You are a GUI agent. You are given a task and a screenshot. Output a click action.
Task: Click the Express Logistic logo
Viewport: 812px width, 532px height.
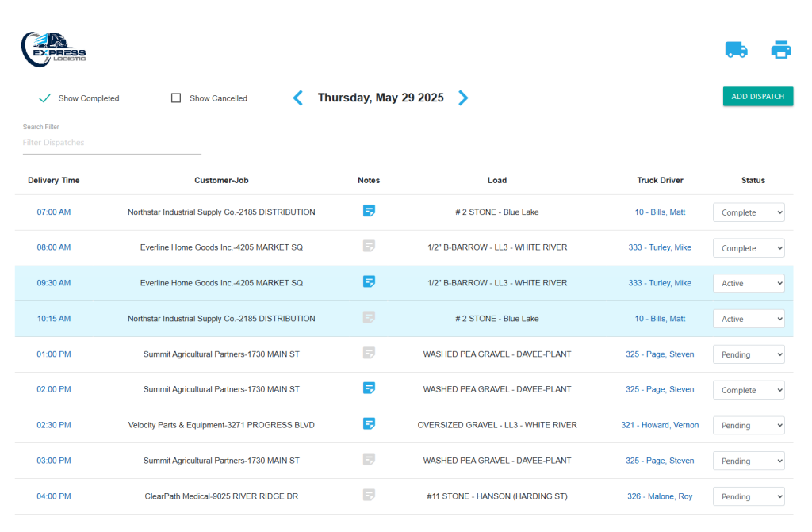(53, 49)
